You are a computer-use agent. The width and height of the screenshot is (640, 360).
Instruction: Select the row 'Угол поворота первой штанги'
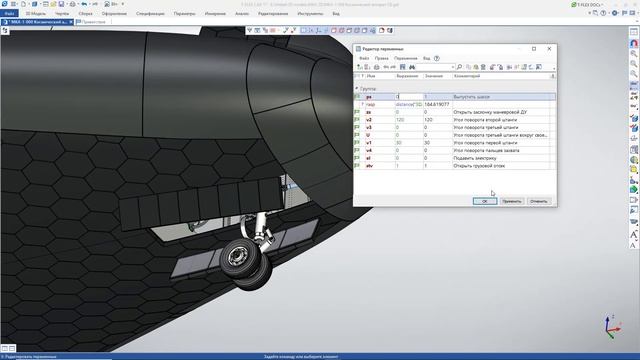455,143
